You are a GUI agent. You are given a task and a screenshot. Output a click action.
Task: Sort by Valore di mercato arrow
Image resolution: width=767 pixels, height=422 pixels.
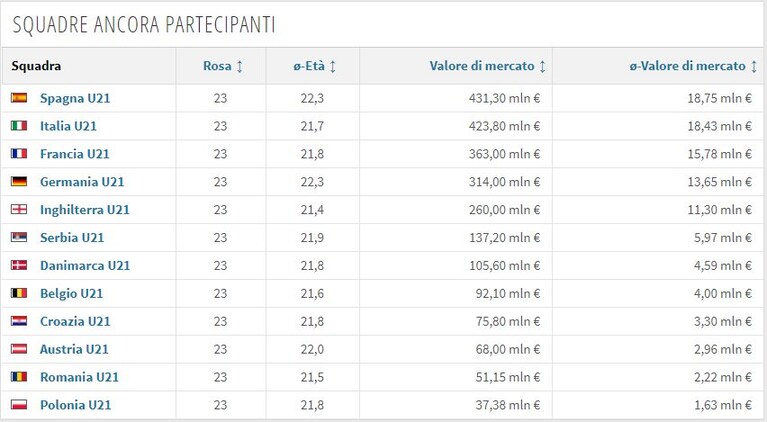[x=542, y=66]
